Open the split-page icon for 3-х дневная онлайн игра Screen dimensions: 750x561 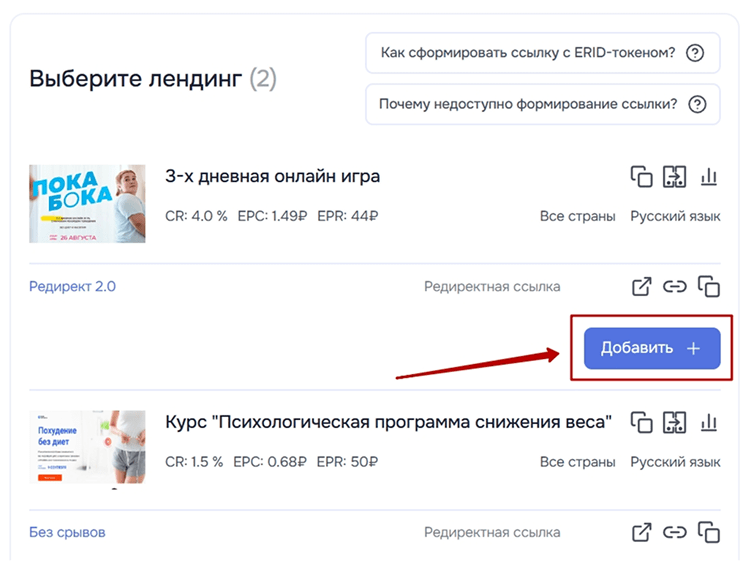pos(674,176)
